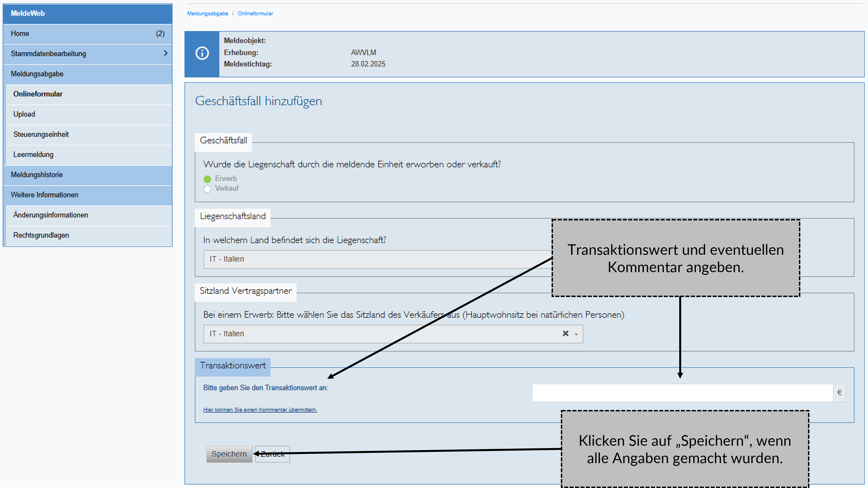Select the Verkauf radio button
Screen dimensions: 868x488
[207, 189]
